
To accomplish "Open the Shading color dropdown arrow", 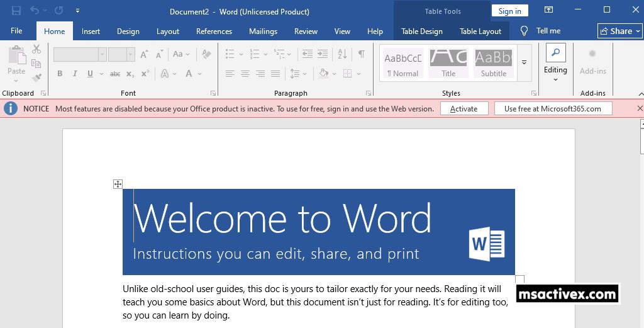I will (x=333, y=74).
